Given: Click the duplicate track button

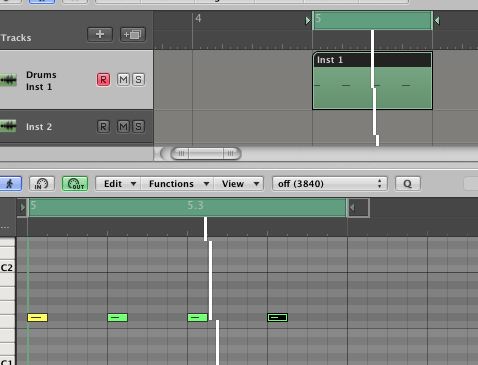Looking at the screenshot, I should click(133, 34).
